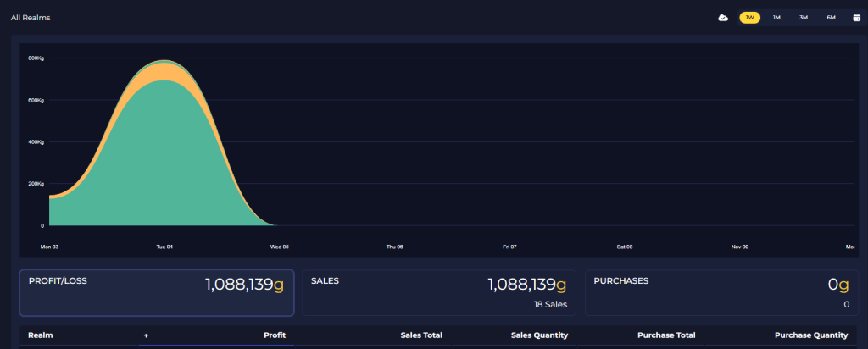Viewport: 868px width, 349px height.
Task: Click the All Realms heading
Action: (x=31, y=18)
